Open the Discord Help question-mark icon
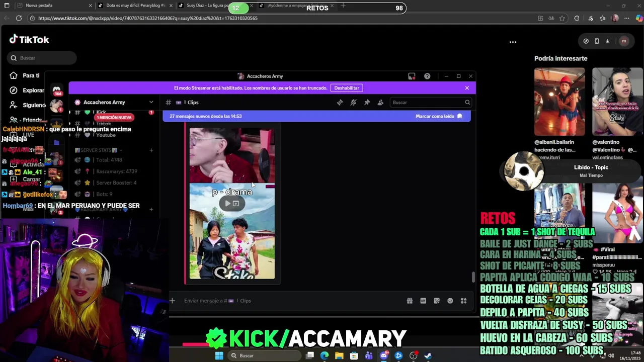 [x=427, y=76]
